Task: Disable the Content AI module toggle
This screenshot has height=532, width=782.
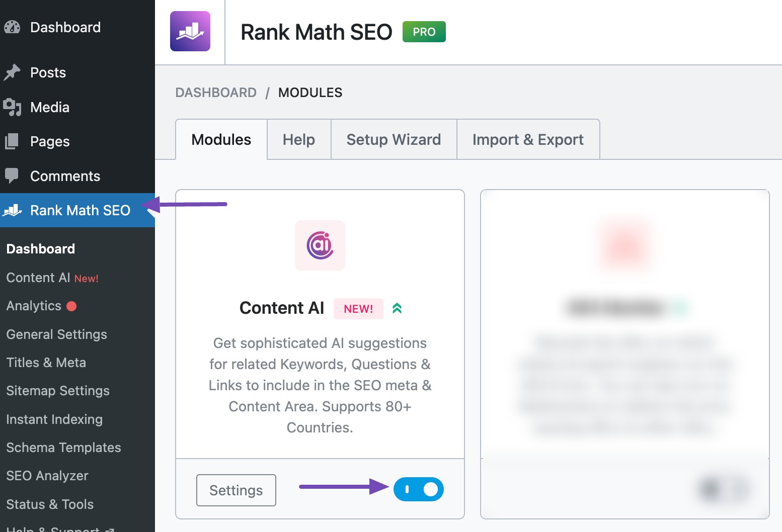Action: click(419, 489)
